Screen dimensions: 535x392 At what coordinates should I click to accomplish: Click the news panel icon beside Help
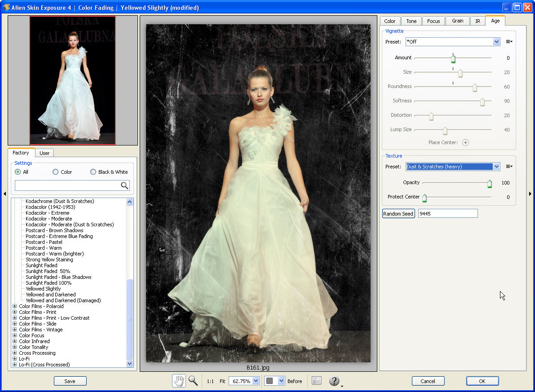(317, 381)
